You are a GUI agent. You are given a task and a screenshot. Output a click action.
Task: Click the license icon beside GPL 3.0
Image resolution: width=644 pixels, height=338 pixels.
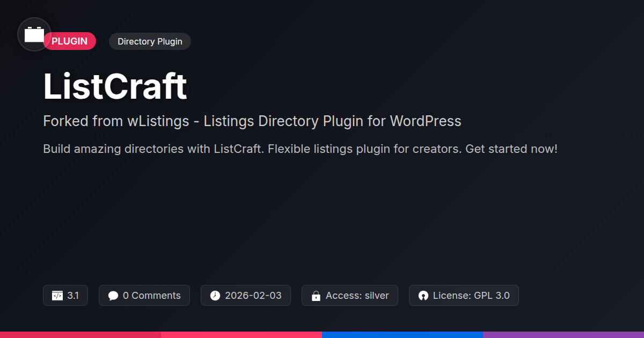[x=423, y=296]
